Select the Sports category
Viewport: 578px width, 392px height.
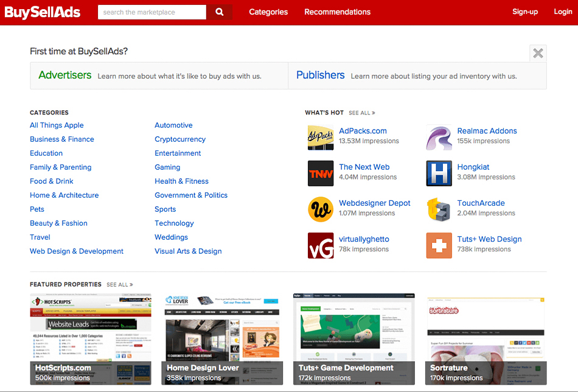(165, 209)
